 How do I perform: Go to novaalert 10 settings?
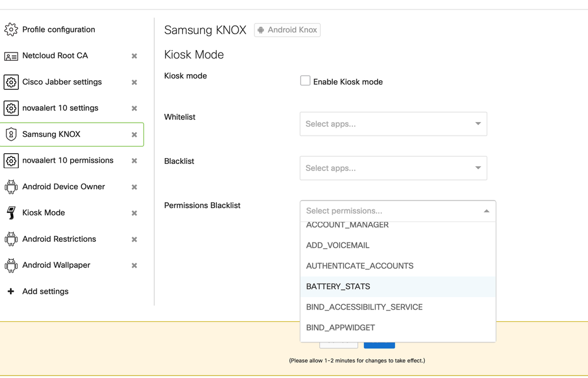coord(60,108)
